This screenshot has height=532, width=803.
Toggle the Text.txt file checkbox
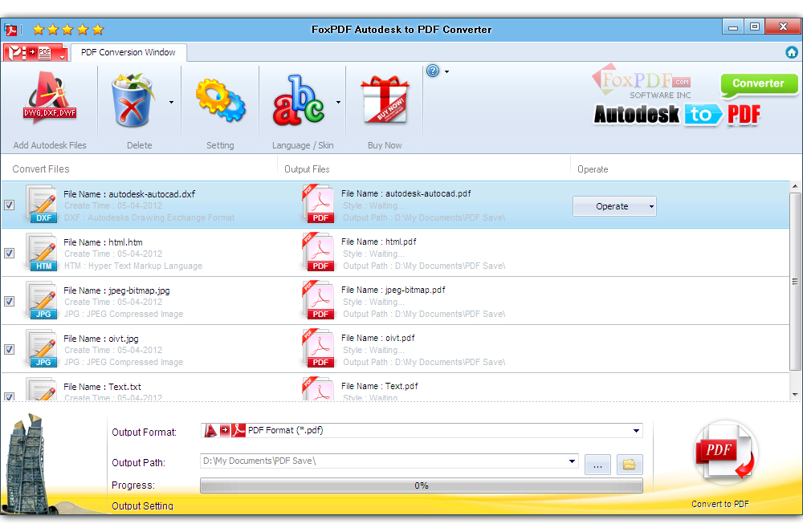(9, 396)
